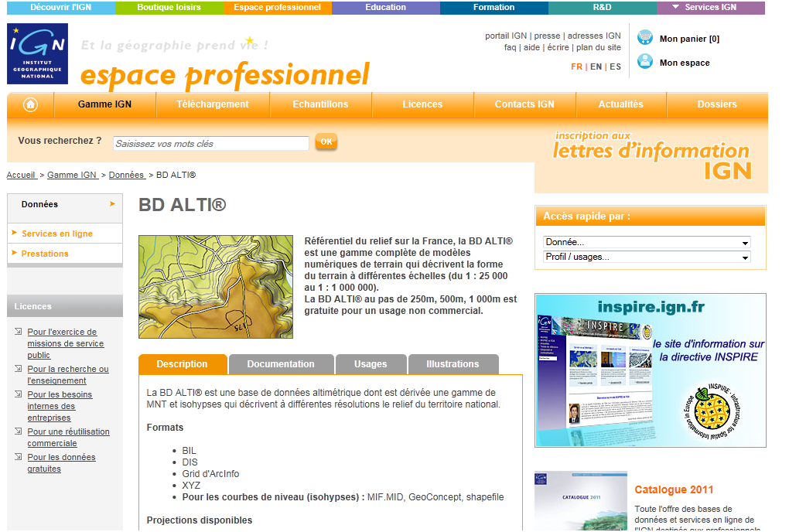Image resolution: width=789 pixels, height=532 pixels.
Task: Open the Téléchargement menu
Action: (x=213, y=104)
